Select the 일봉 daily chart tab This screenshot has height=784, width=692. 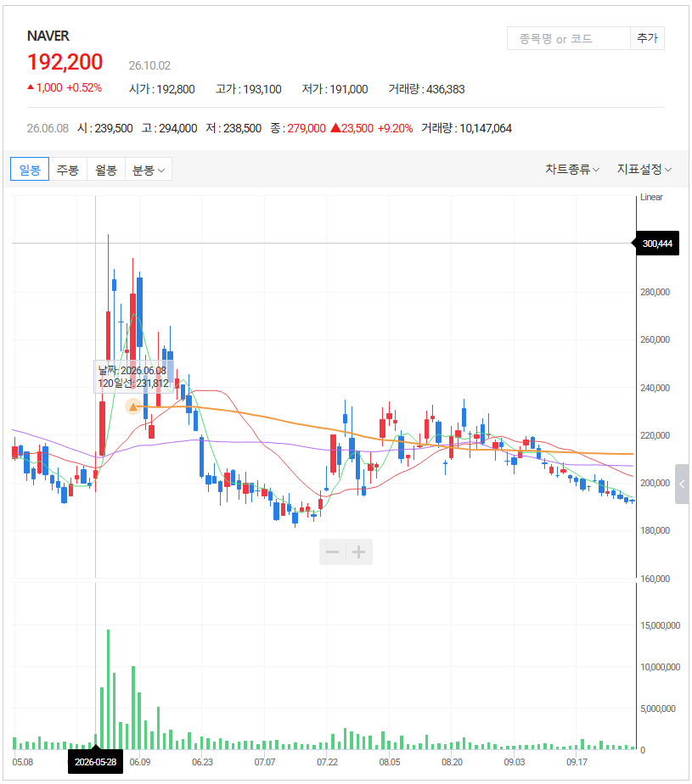click(x=30, y=170)
